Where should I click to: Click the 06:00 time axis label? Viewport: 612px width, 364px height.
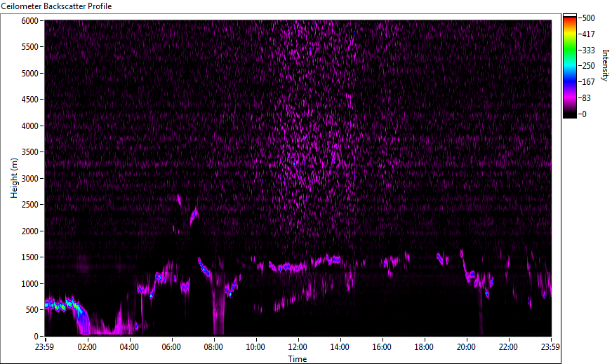point(171,347)
